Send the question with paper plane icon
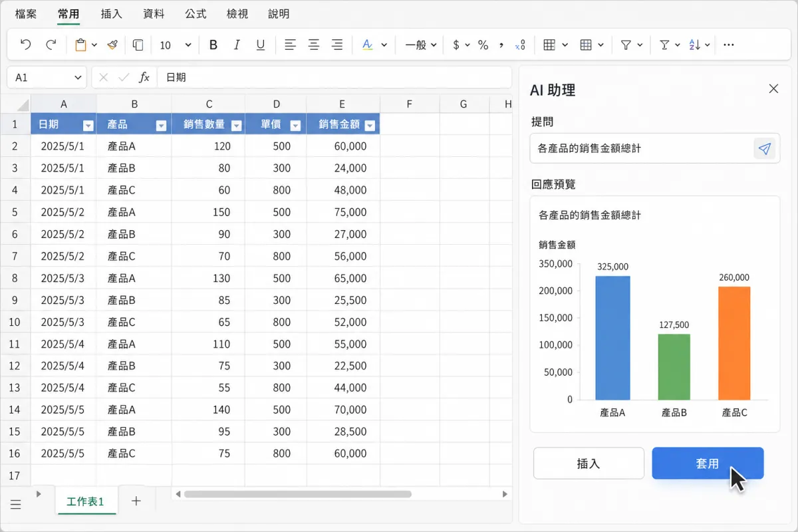The width and height of the screenshot is (798, 532). (765, 149)
